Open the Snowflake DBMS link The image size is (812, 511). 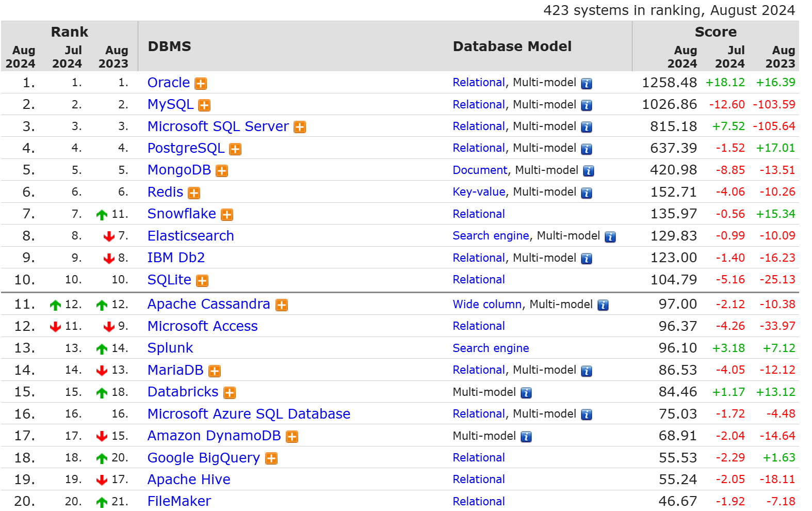[182, 214]
